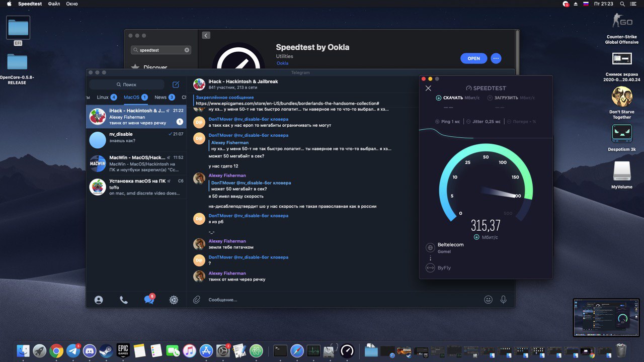644x362 pixels.
Task: Open Music app from the dock
Action: [x=189, y=350]
